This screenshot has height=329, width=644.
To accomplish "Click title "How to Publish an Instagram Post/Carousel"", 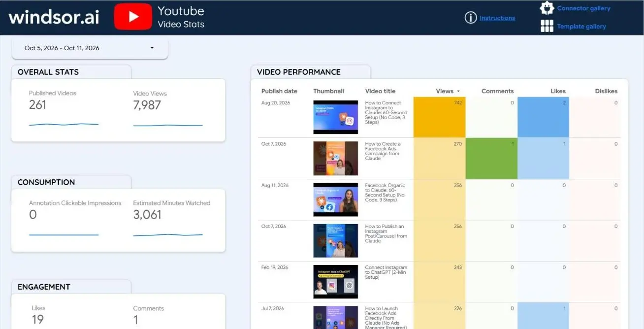I will [386, 233].
